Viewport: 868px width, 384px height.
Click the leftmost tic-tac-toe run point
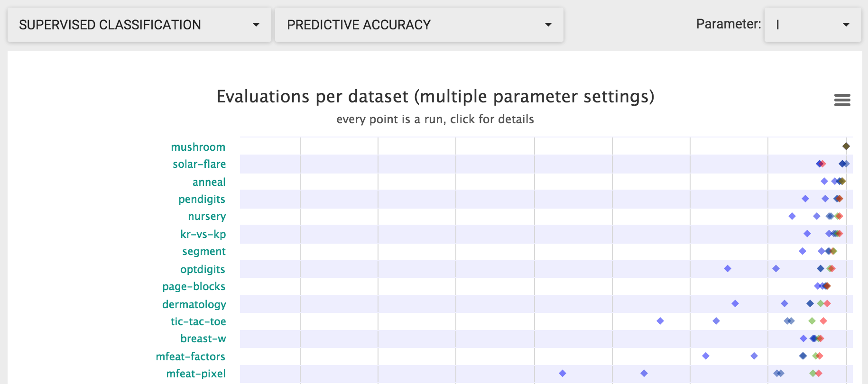(660, 321)
